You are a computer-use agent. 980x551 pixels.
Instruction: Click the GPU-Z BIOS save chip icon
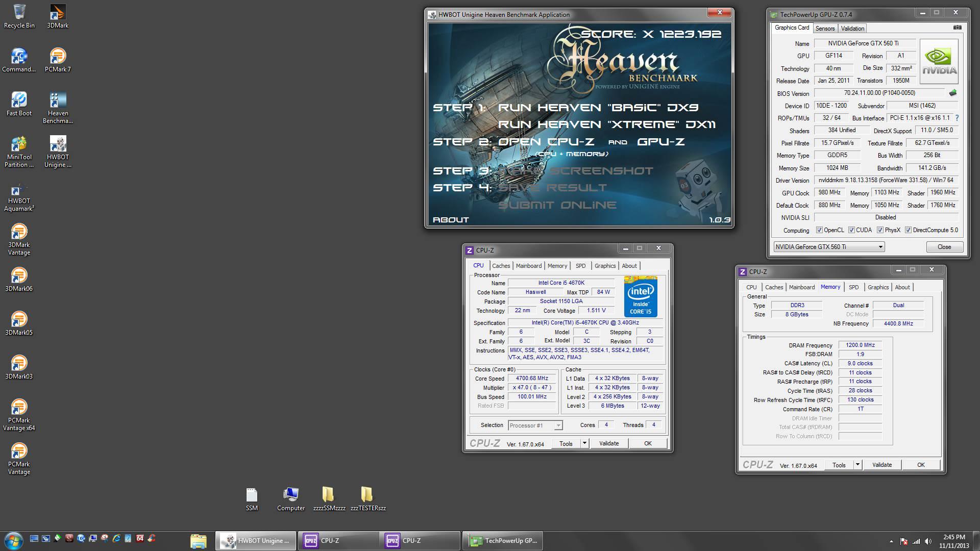pyautogui.click(x=952, y=93)
